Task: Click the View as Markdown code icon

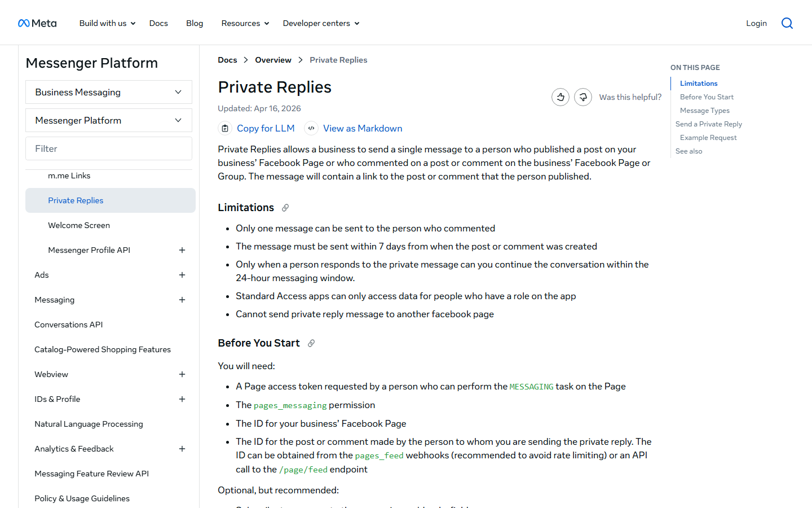Action: click(x=311, y=128)
